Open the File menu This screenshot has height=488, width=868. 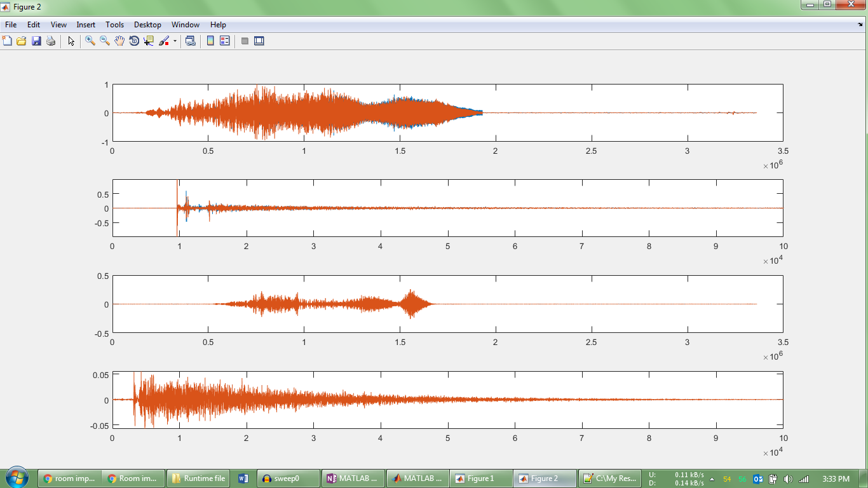click(x=11, y=25)
